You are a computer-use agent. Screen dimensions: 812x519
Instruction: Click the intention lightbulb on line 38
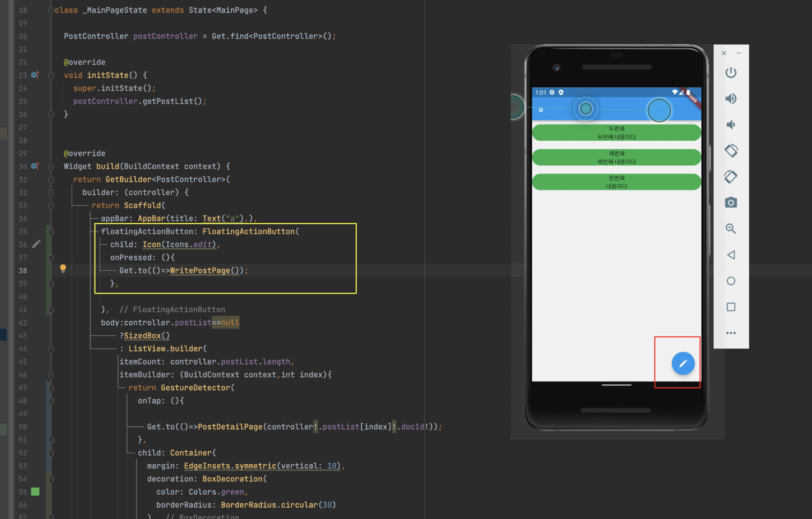(63, 268)
